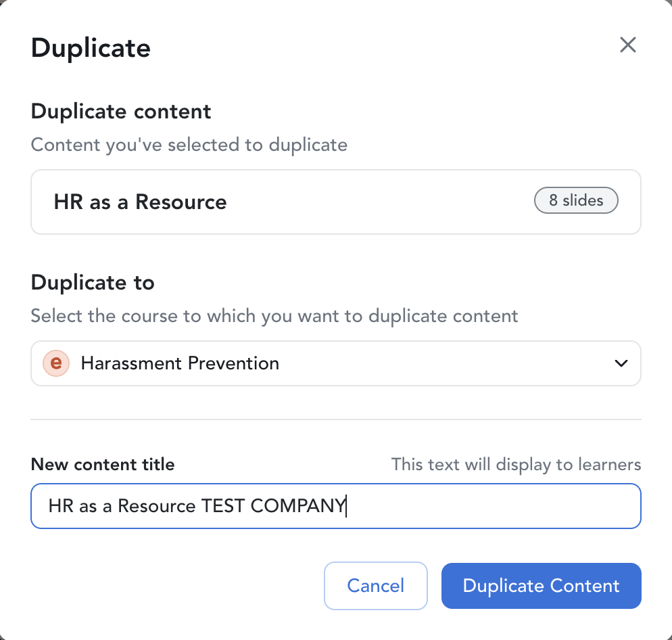This screenshot has height=640, width=672.
Task: Click the 'HR as a Resource' title text
Action: 140,202
